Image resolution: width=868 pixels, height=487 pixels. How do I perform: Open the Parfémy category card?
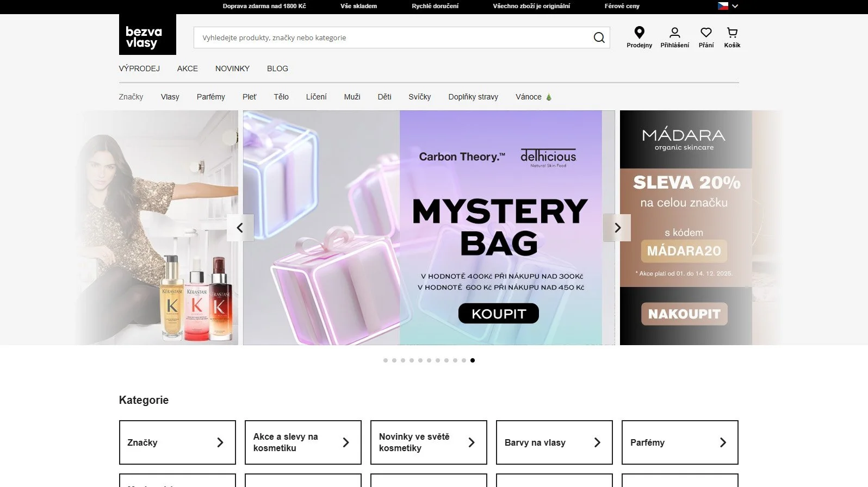pos(680,442)
